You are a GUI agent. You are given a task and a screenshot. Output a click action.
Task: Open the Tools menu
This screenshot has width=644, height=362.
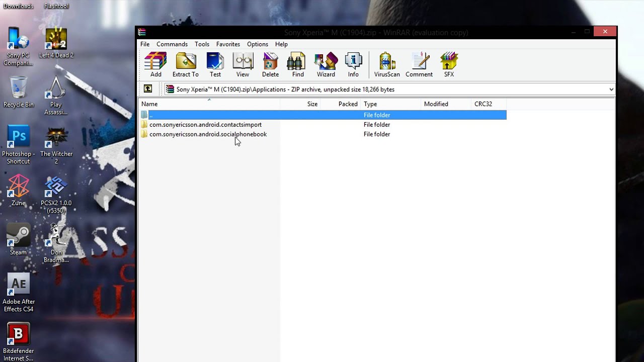(x=202, y=44)
